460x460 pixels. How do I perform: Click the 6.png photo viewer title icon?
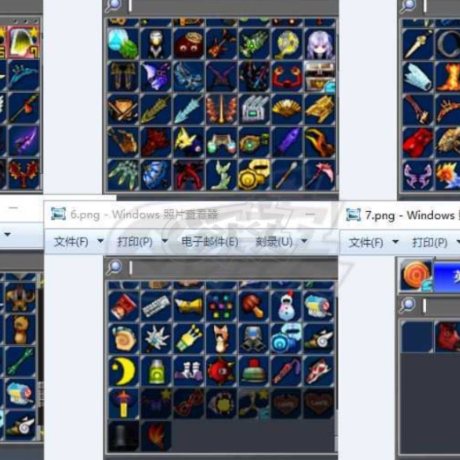pyautogui.click(x=58, y=214)
